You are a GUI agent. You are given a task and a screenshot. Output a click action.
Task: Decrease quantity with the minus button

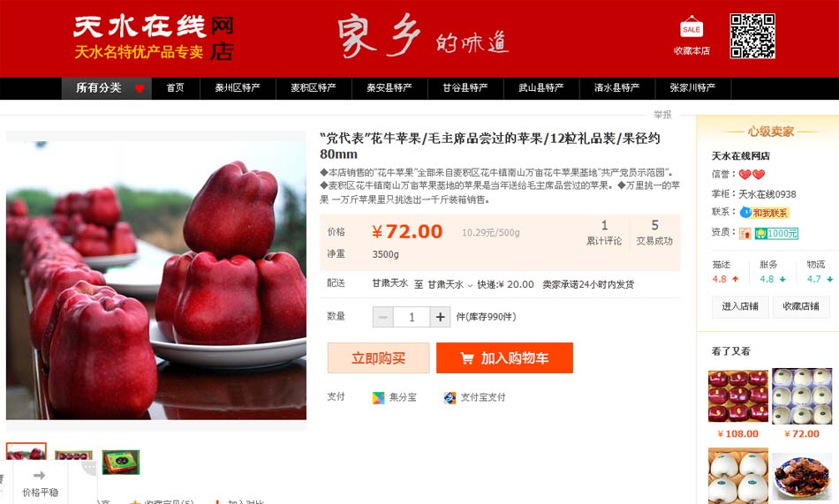[383, 317]
